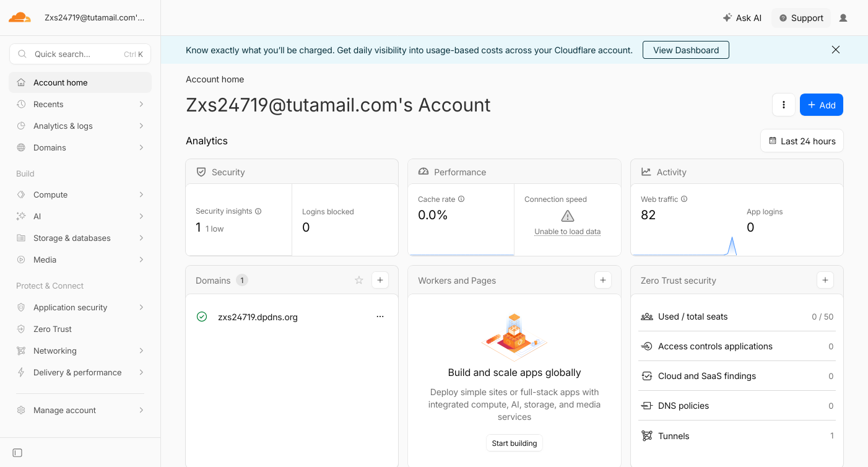This screenshot has height=467, width=868.
Task: Expand the Manage account chevron
Action: coord(142,410)
